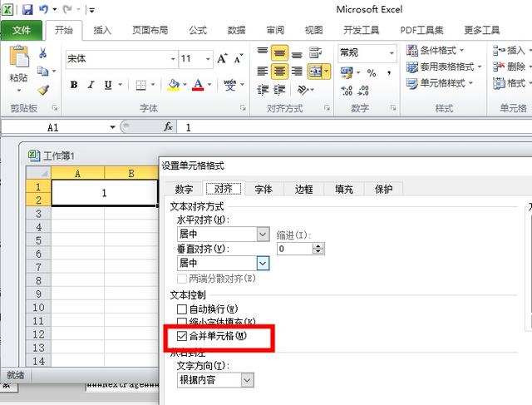532x405 pixels.
Task: Open the 文字方向 dropdown list
Action: (246, 380)
